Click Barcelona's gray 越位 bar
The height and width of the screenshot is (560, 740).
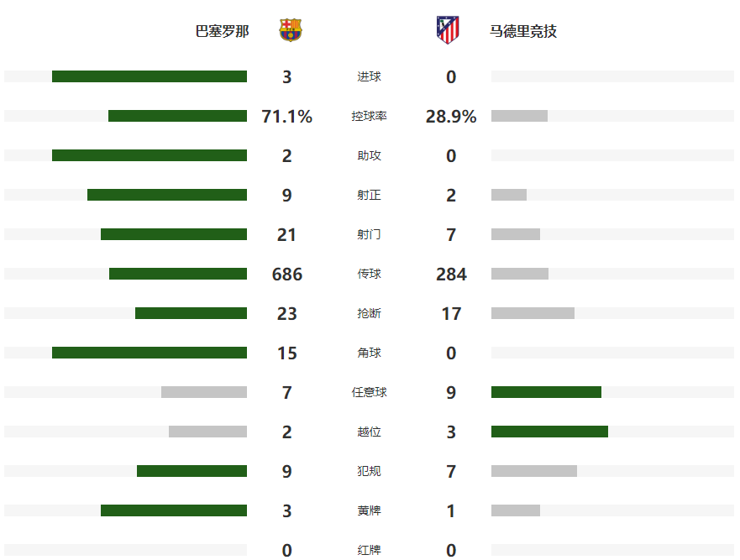pyautogui.click(x=207, y=432)
